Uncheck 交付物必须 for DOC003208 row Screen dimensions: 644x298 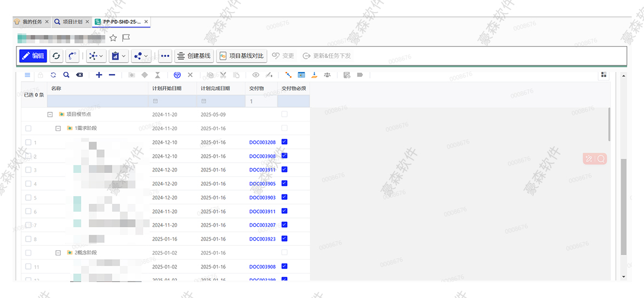(x=284, y=142)
